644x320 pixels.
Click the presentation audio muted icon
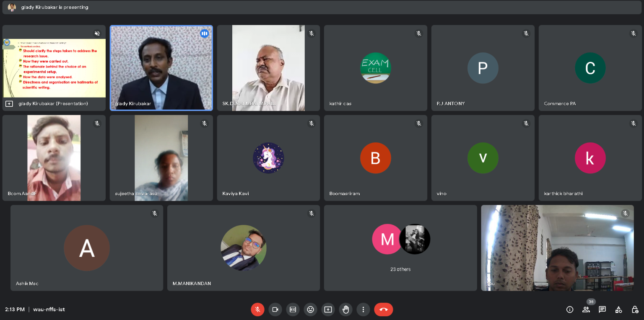point(97,34)
